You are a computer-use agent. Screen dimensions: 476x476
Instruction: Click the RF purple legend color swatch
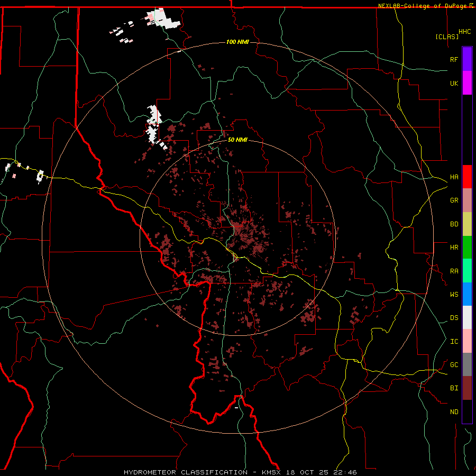click(x=467, y=59)
